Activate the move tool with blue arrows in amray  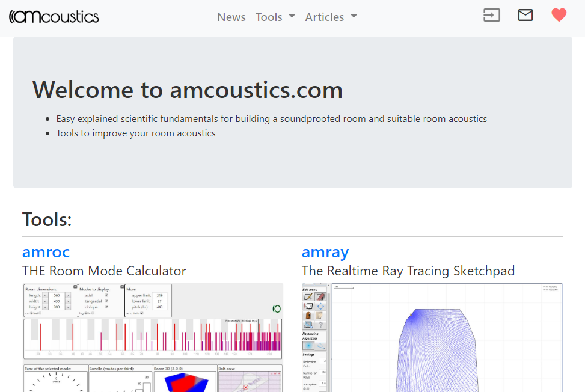320,307
